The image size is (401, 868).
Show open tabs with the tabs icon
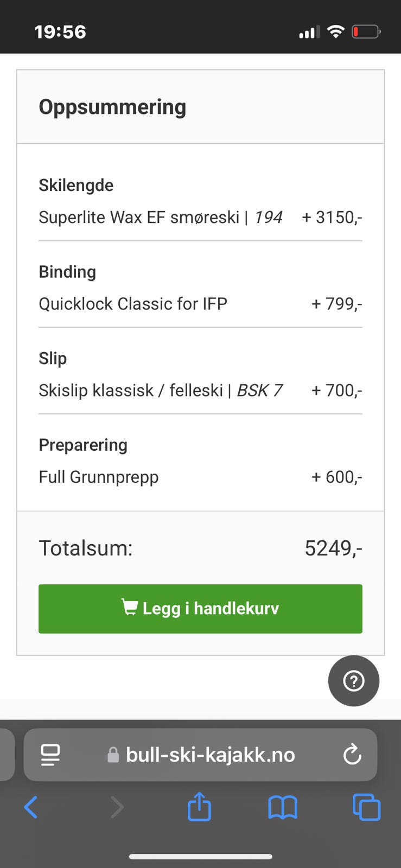(x=367, y=807)
